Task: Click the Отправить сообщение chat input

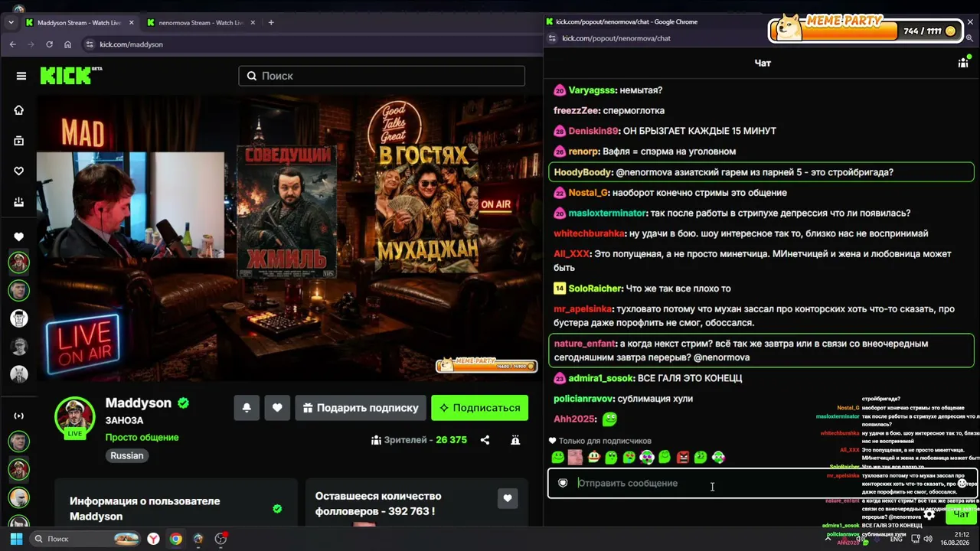Action: click(x=762, y=484)
